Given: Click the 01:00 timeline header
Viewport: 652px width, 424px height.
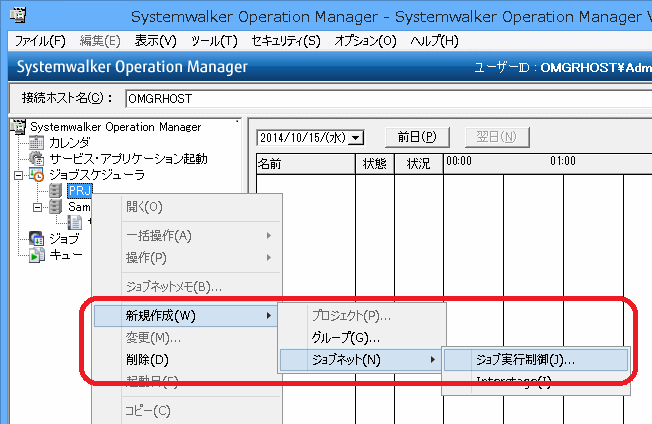Looking at the screenshot, I should pos(563,161).
